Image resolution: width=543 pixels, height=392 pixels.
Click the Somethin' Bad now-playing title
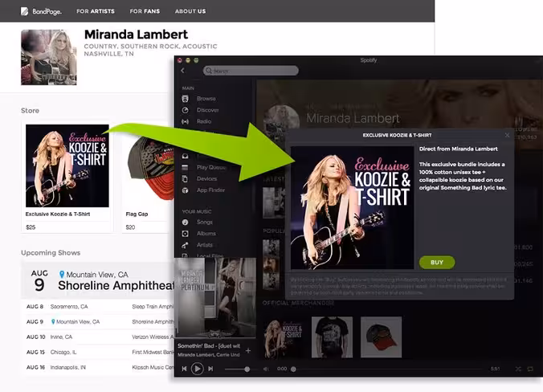209,346
